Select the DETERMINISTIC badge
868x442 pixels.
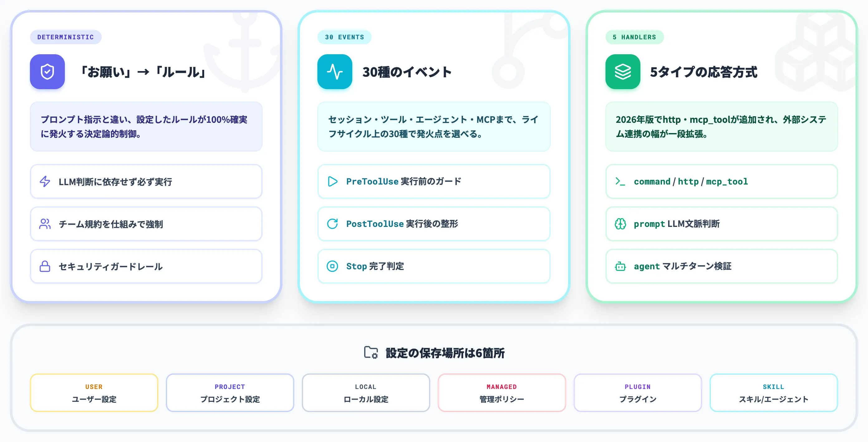point(66,37)
